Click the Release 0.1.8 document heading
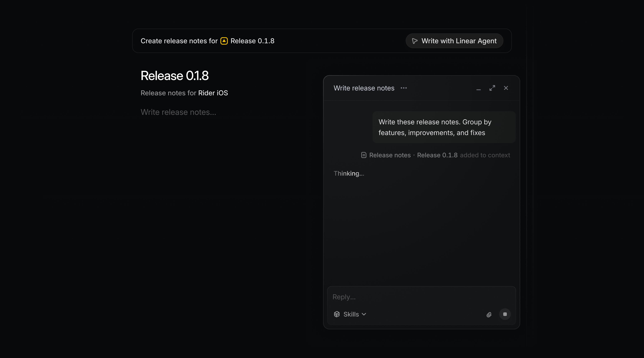The height and width of the screenshot is (358, 644). [174, 75]
